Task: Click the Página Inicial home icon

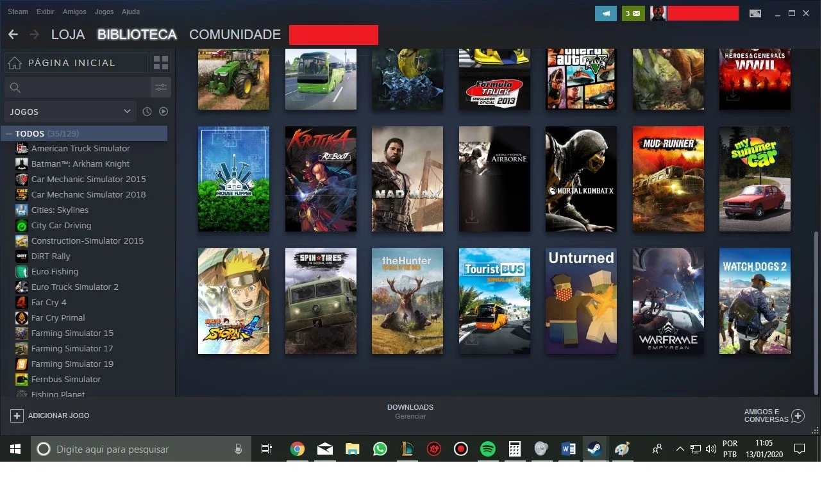Action: [x=14, y=63]
